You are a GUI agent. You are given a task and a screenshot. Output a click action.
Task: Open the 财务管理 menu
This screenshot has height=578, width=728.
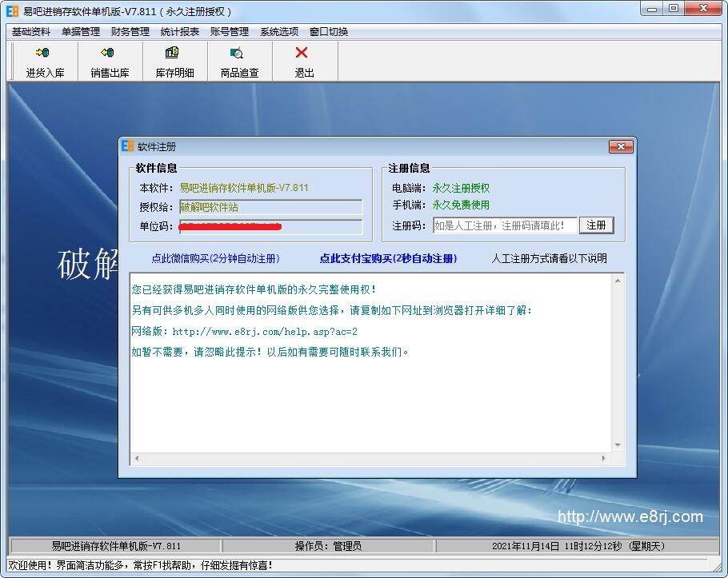[x=130, y=31]
